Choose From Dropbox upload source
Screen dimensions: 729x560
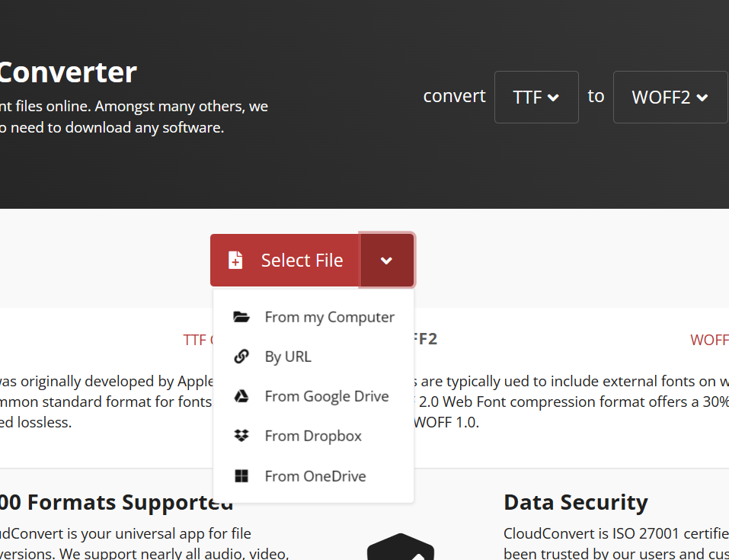tap(313, 436)
